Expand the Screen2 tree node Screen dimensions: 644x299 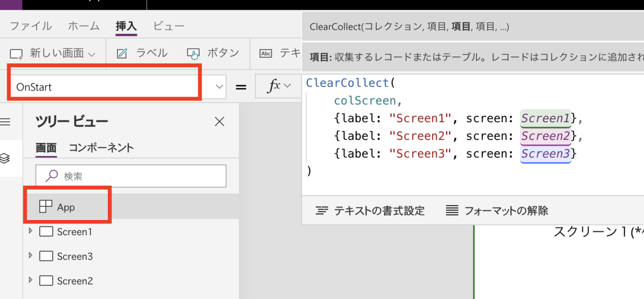tap(31, 280)
